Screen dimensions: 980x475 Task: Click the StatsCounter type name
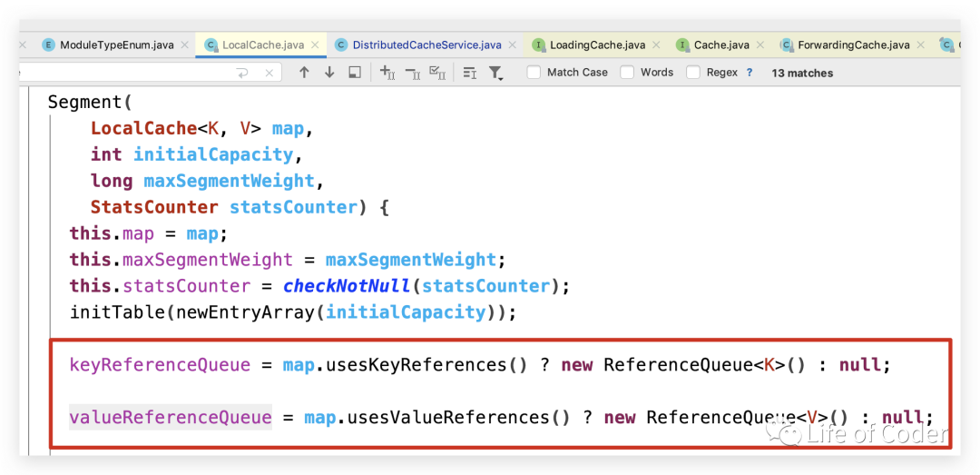[x=154, y=207]
